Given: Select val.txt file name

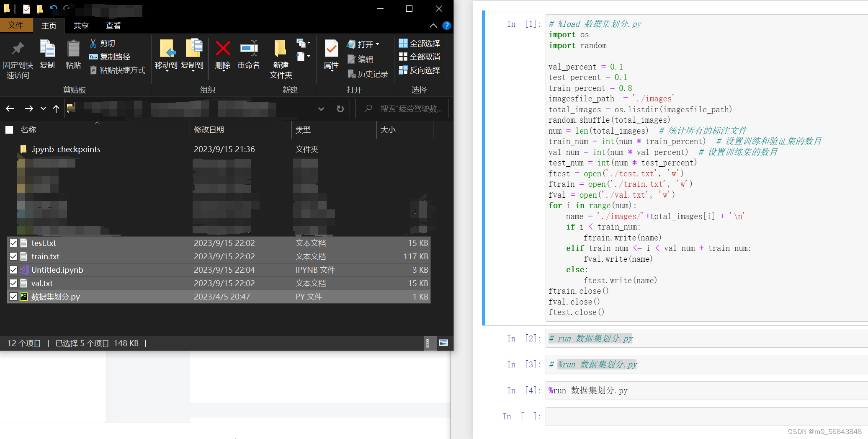Looking at the screenshot, I should point(42,283).
